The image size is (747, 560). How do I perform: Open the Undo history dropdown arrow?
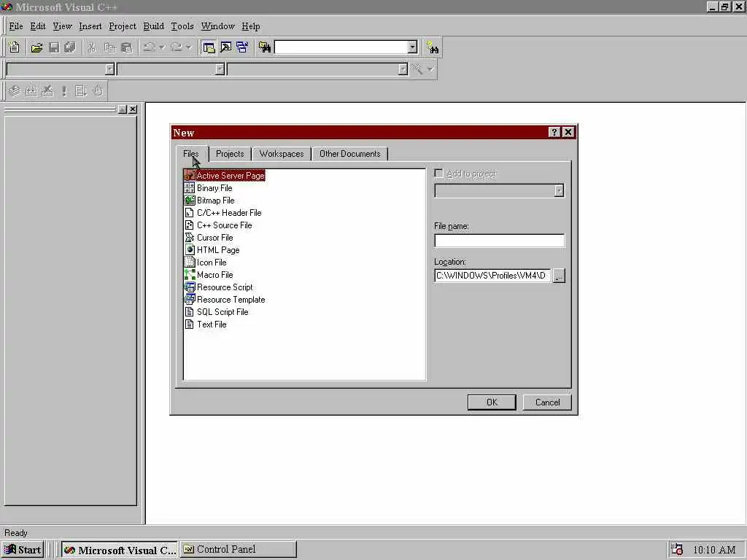pyautogui.click(x=162, y=47)
